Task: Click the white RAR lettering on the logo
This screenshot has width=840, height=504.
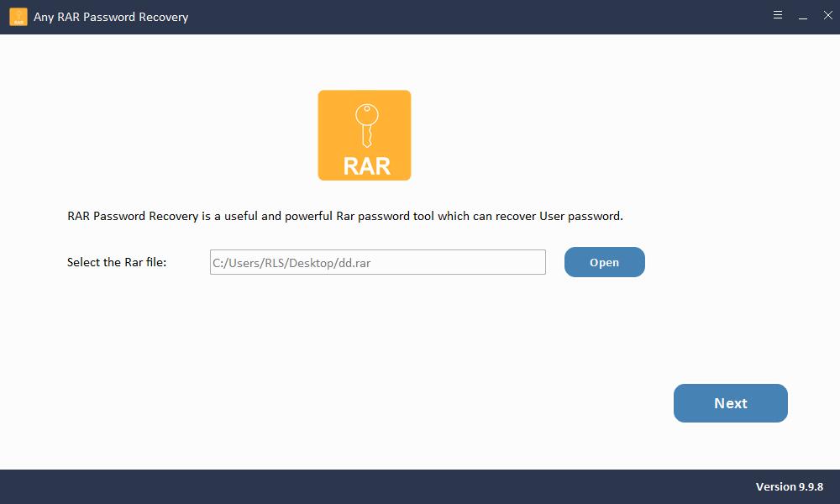Action: [x=366, y=165]
